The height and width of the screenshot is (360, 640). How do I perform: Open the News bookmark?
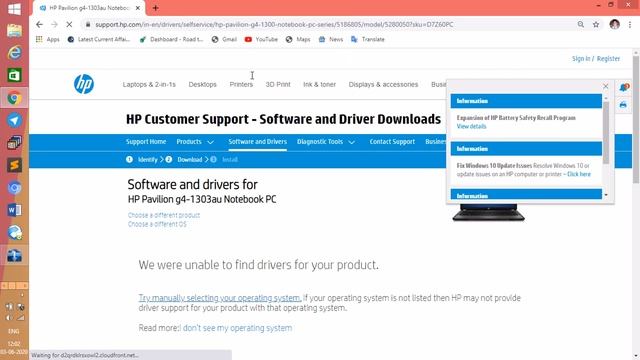[x=331, y=39]
